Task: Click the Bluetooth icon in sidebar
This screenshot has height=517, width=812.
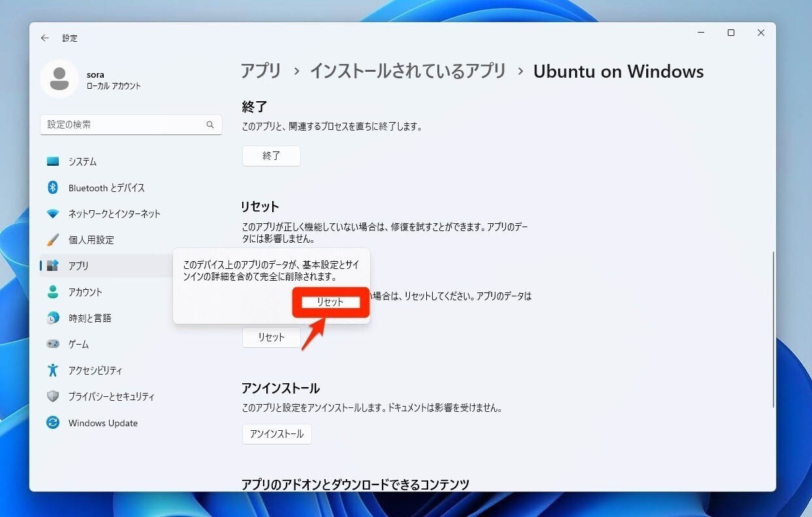Action: click(53, 187)
